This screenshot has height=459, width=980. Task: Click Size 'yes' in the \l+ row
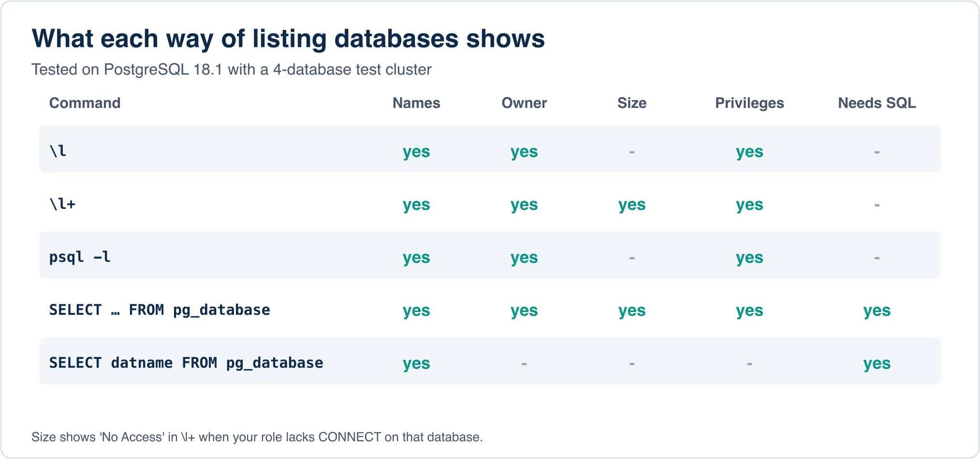click(x=632, y=205)
